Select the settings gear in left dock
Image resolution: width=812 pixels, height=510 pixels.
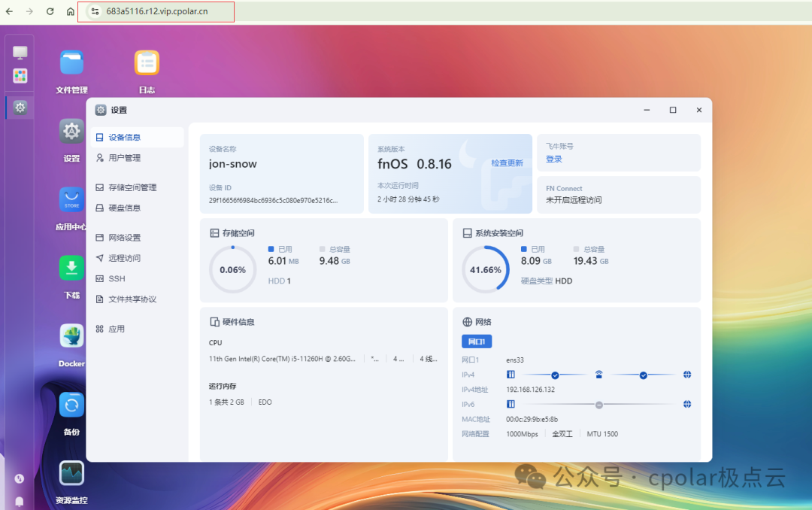click(x=20, y=108)
